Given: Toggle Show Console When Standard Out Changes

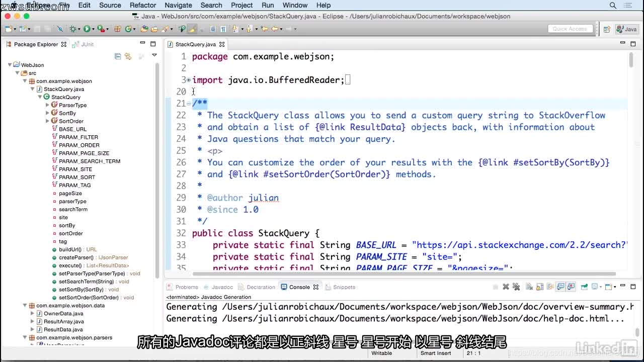Looking at the screenshot, I should [x=560, y=287].
